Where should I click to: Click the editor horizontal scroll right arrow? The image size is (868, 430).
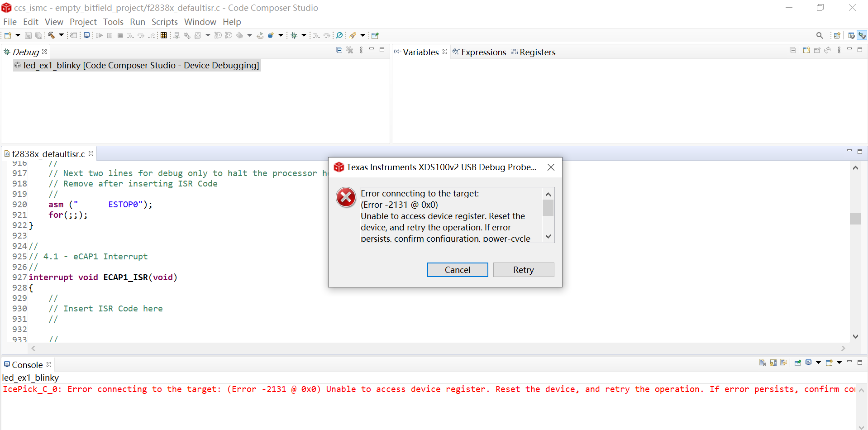coord(843,348)
